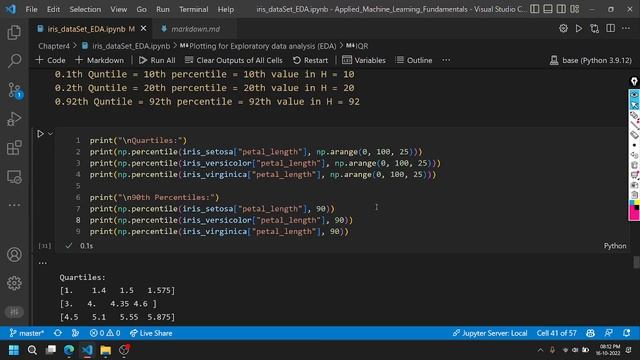This screenshot has width=640, height=360.
Task: Click Jupyter Server: Local status
Action: coord(490,333)
